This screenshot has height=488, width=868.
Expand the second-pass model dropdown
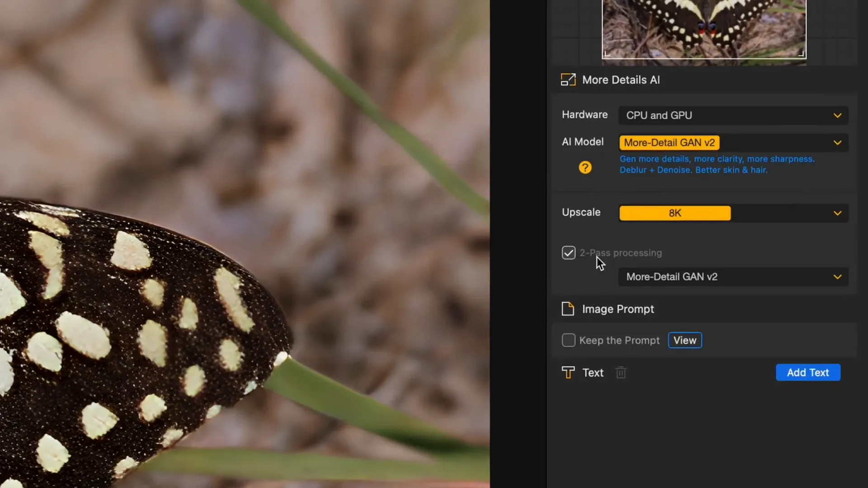[837, 277]
